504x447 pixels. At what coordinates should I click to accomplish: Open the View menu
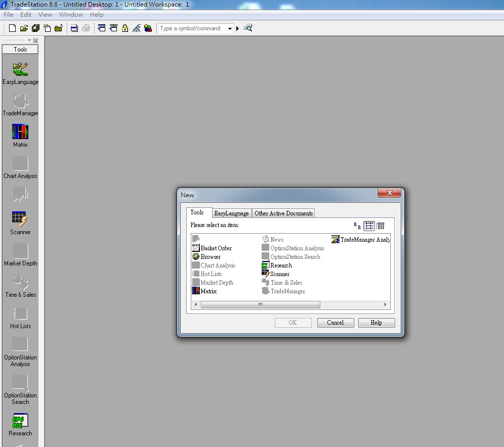point(45,15)
